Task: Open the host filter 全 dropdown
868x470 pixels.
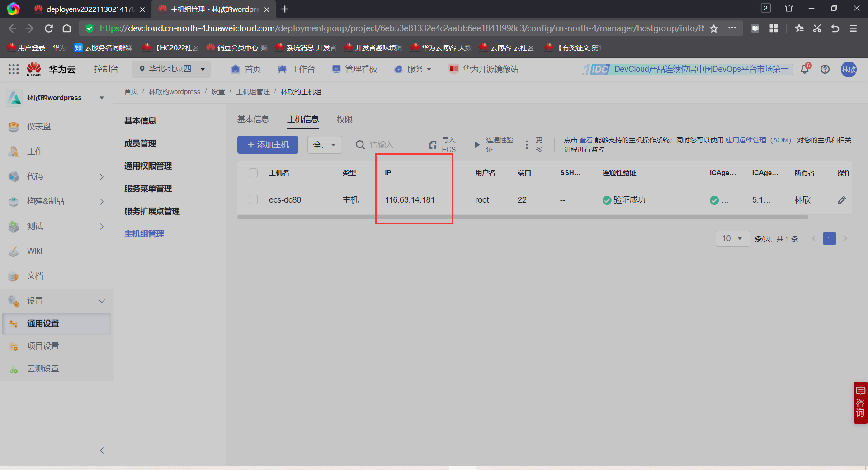Action: (x=325, y=145)
